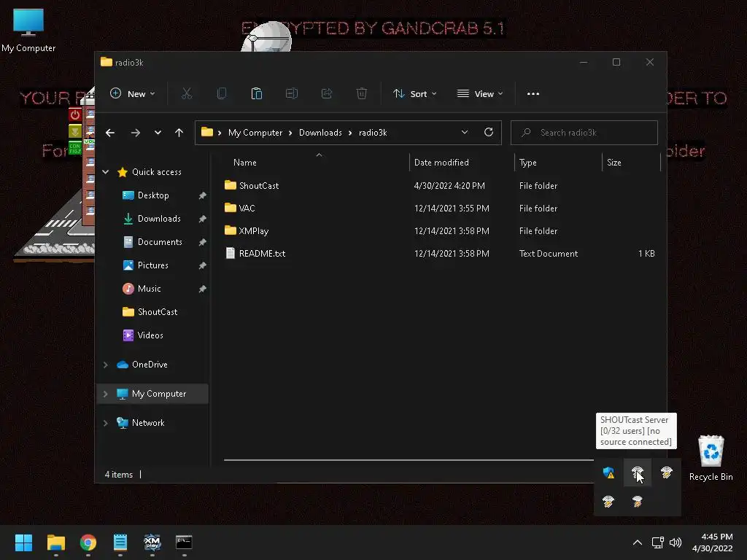Click radio3k breadcrumb in address bar
The image size is (747, 560).
click(373, 133)
